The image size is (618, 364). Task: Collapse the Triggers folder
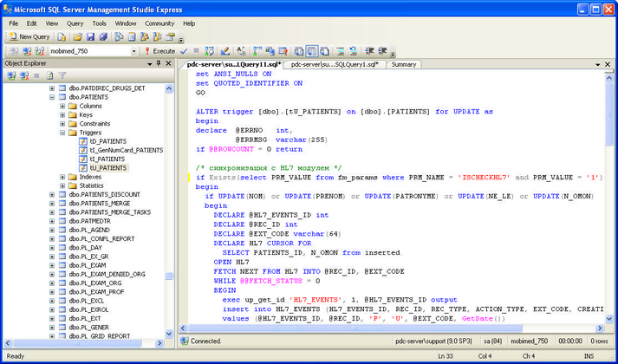pos(62,133)
